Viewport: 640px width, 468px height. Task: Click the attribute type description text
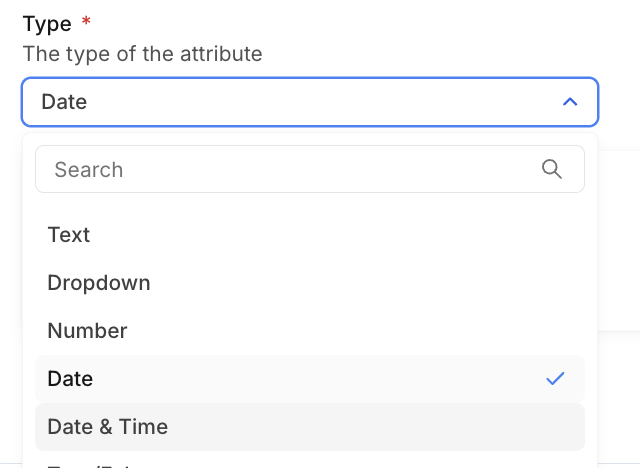tap(142, 54)
